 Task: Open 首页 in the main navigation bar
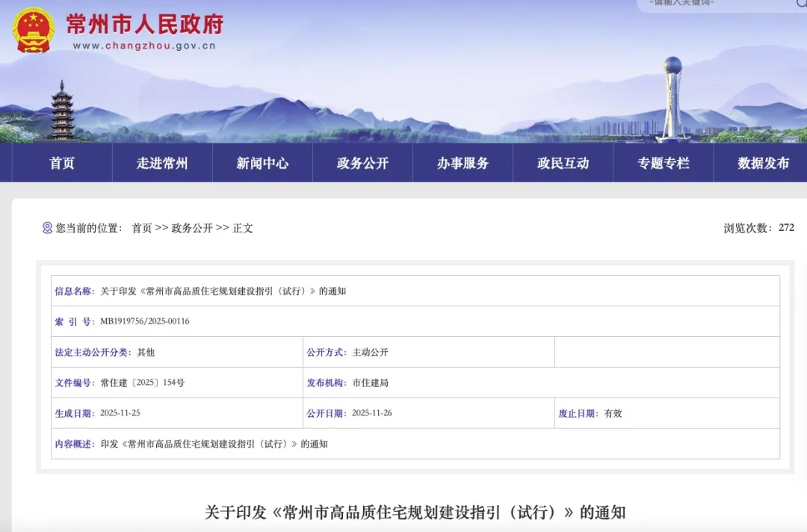click(62, 163)
